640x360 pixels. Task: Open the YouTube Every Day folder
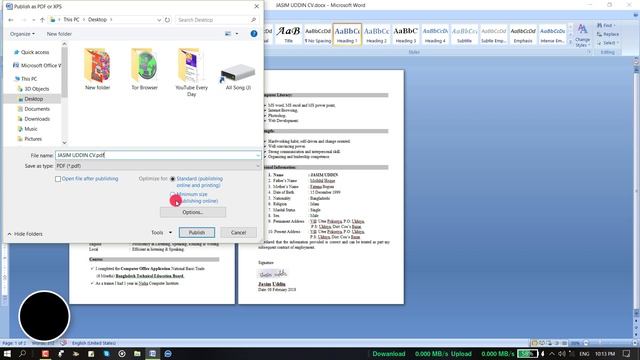pyautogui.click(x=191, y=72)
